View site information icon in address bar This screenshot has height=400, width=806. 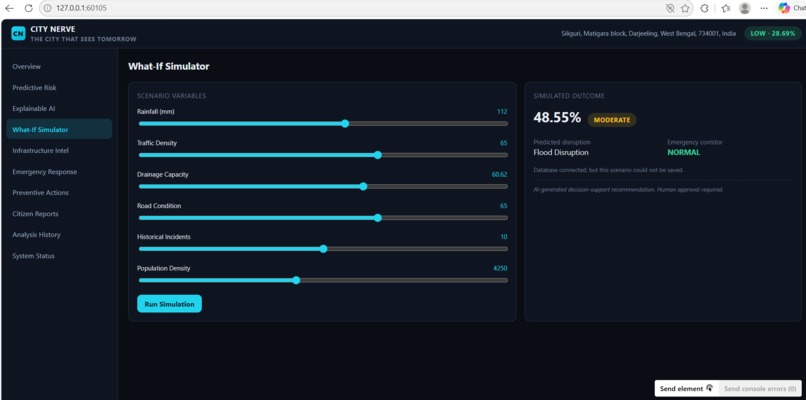point(48,8)
